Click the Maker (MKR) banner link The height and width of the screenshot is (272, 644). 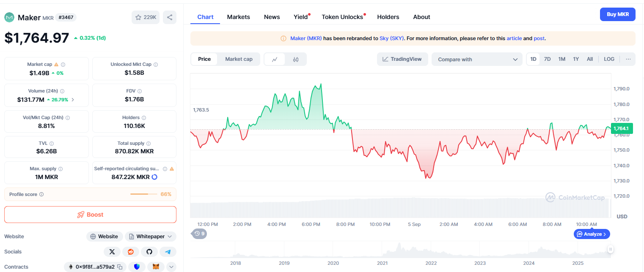pyautogui.click(x=306, y=38)
